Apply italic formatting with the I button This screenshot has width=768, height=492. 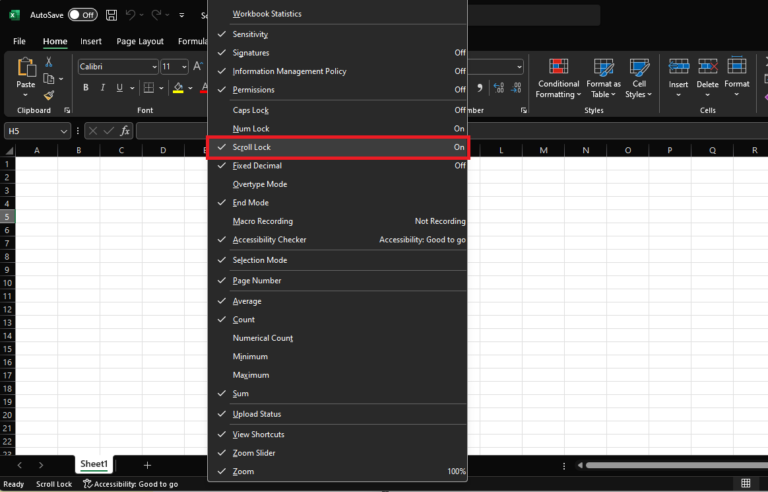pyautogui.click(x=103, y=88)
